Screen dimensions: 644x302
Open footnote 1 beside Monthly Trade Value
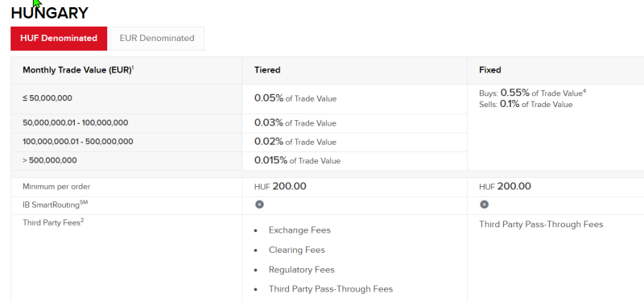[133, 68]
